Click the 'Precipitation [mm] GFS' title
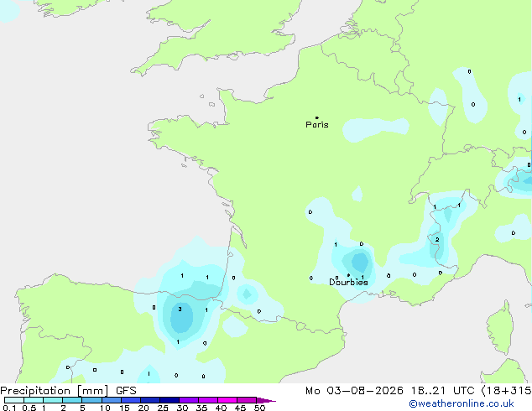This screenshot has width=532, height=411. pos(68,391)
